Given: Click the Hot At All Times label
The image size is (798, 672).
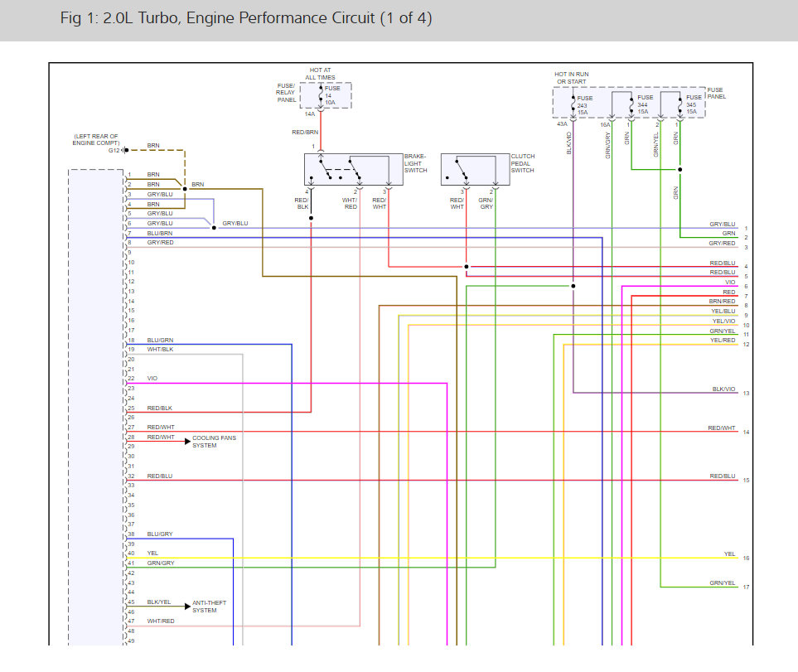Looking at the screenshot, I should [x=320, y=74].
